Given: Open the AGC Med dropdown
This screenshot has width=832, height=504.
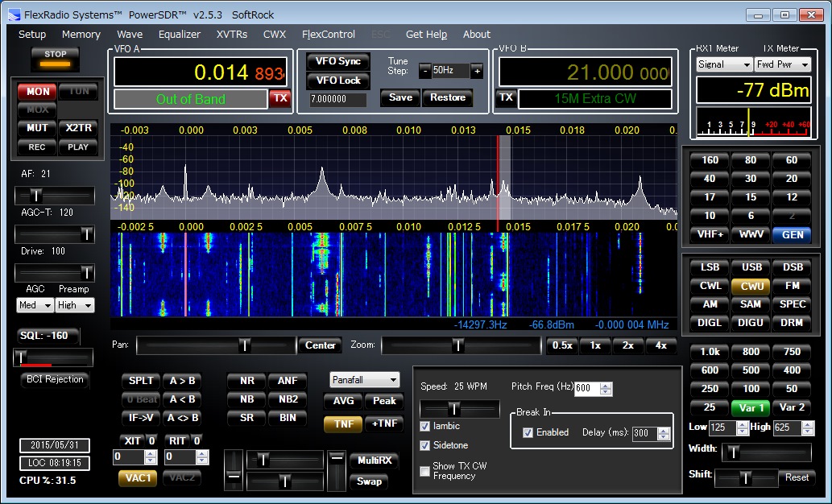Looking at the screenshot, I should [x=35, y=305].
